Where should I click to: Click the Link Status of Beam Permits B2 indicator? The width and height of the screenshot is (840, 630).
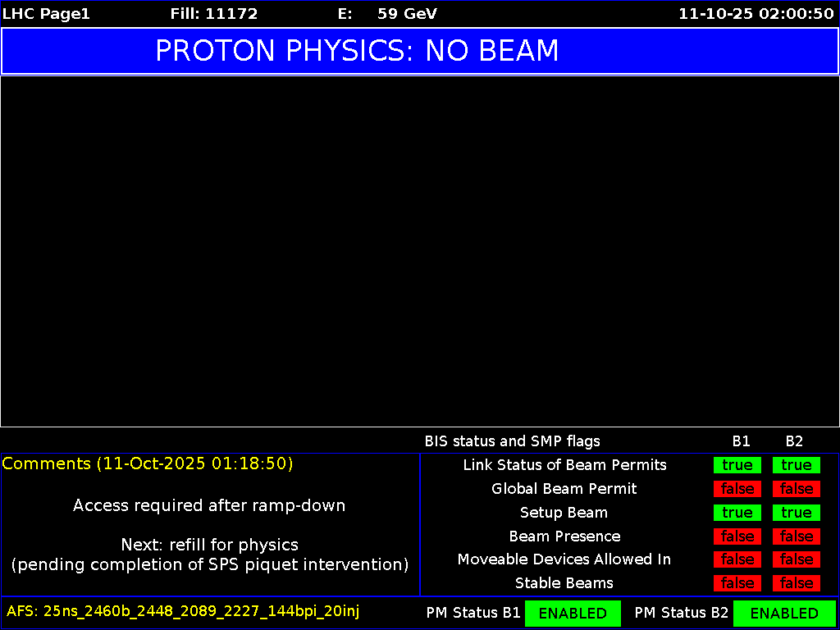click(795, 465)
